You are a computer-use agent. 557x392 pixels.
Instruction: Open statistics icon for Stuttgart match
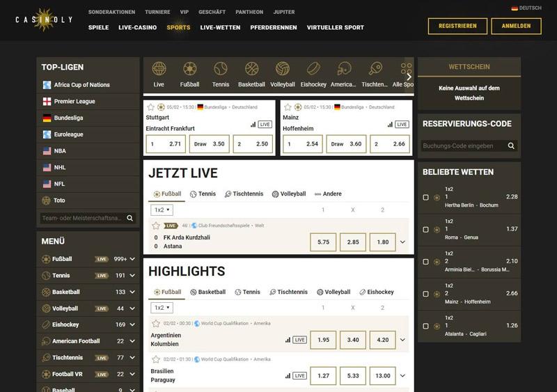(253, 125)
